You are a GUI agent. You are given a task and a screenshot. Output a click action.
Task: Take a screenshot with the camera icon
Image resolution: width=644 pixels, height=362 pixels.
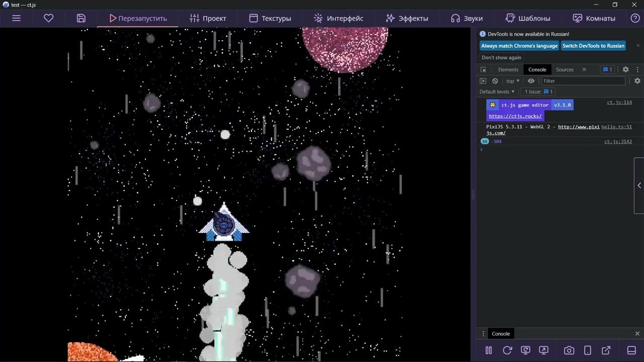[569, 350]
